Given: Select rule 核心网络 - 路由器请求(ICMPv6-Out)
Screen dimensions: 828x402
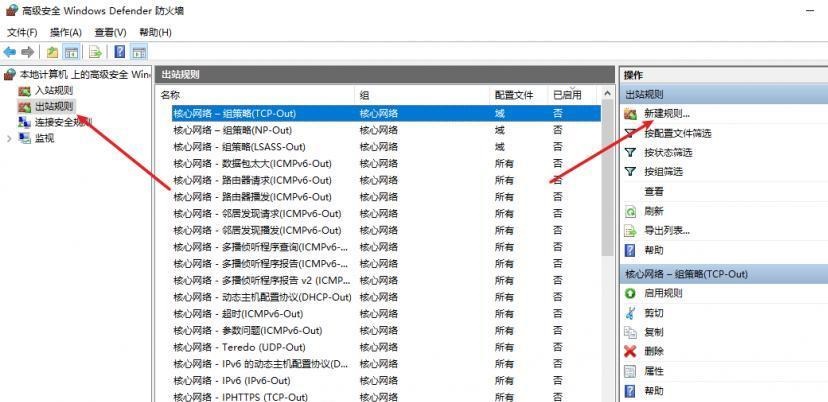Looking at the screenshot, I should 387,180.
